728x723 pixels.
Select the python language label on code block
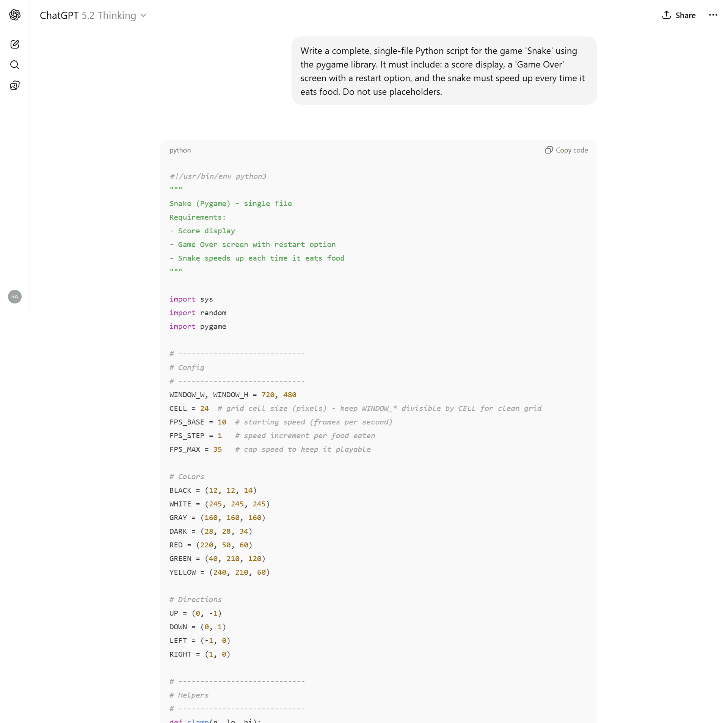pos(180,150)
